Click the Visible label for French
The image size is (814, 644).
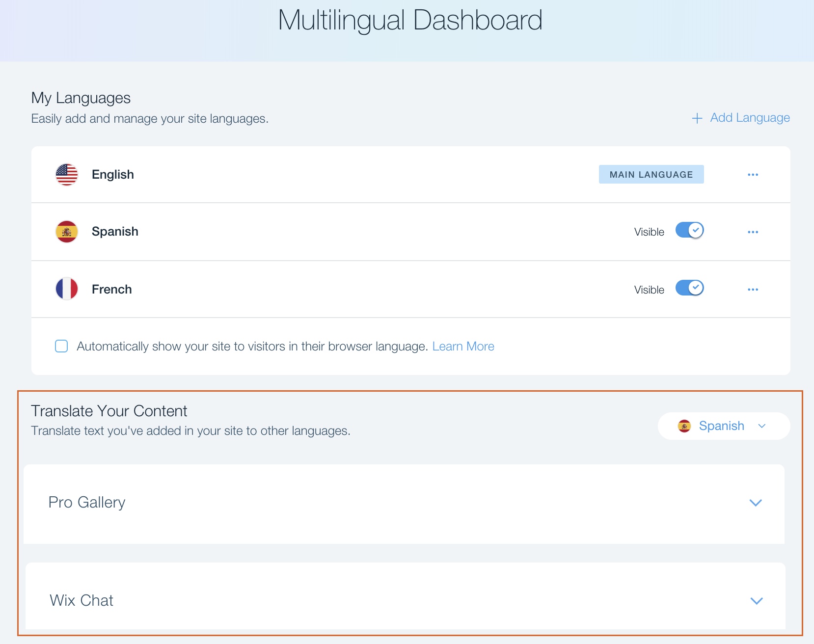[x=649, y=290]
